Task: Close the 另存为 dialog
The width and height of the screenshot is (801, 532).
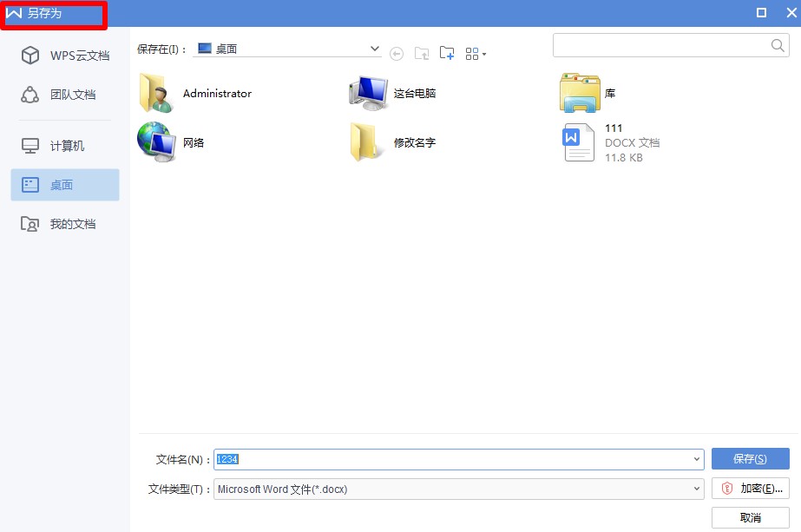Action: pyautogui.click(x=791, y=13)
